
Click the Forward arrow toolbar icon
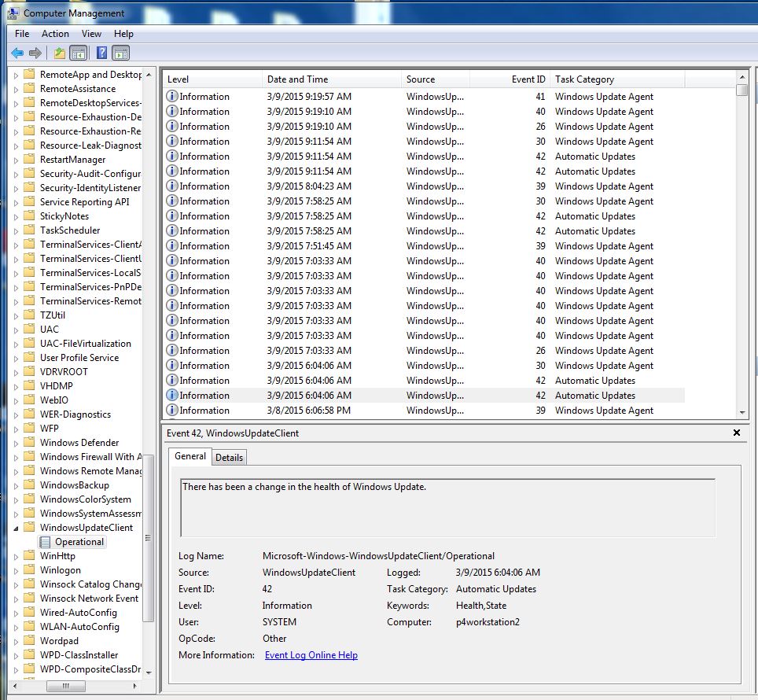[x=35, y=53]
